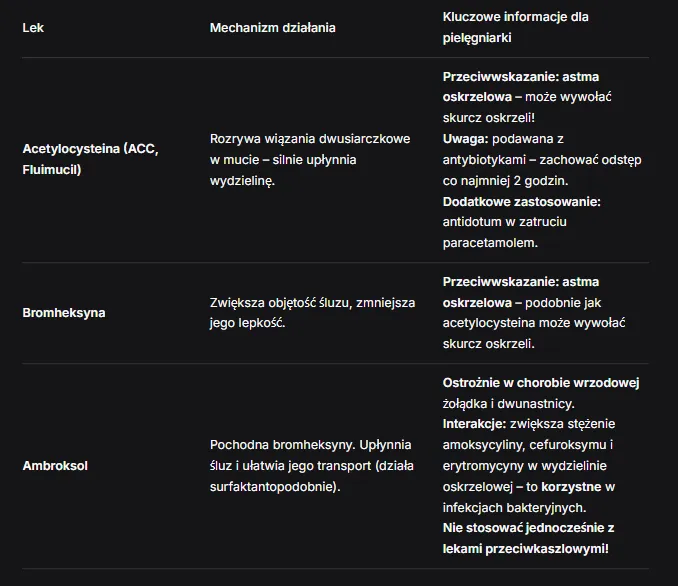Click the "Mechanizm działania" column header
Viewport: 678px width, 586px height.
(x=272, y=28)
